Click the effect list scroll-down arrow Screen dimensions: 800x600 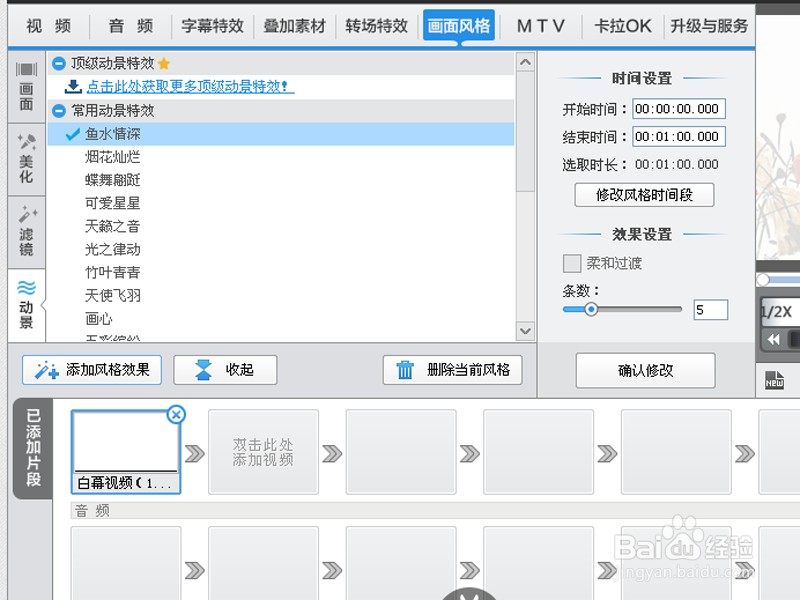tap(525, 331)
